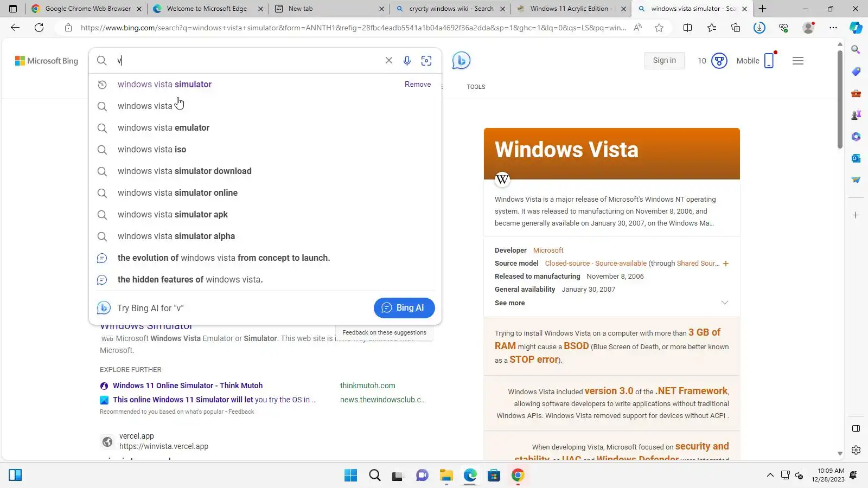Open Edge Settings and more menu

pos(833,28)
